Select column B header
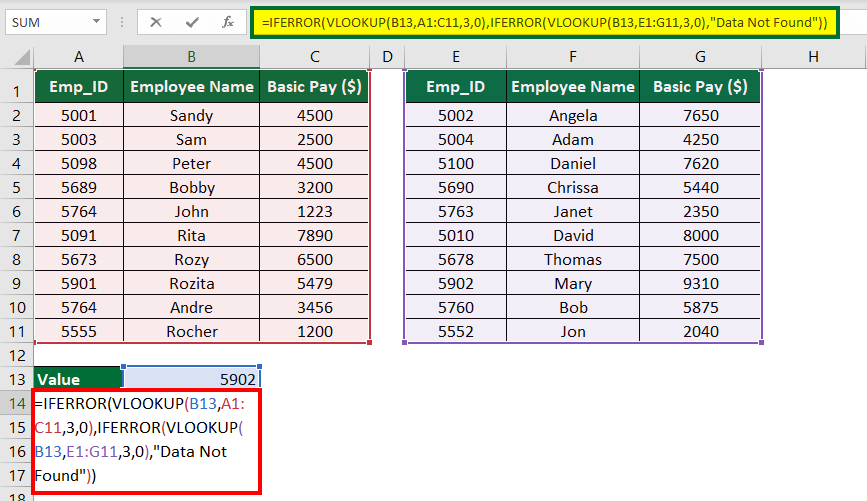867x501 pixels. tap(191, 56)
